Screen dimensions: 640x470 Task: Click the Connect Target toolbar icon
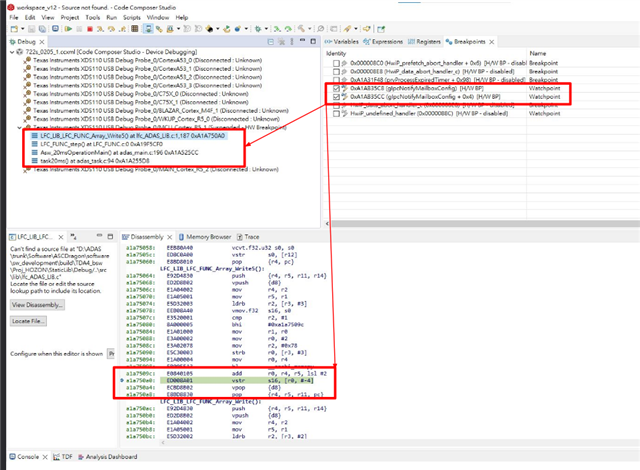click(55, 29)
